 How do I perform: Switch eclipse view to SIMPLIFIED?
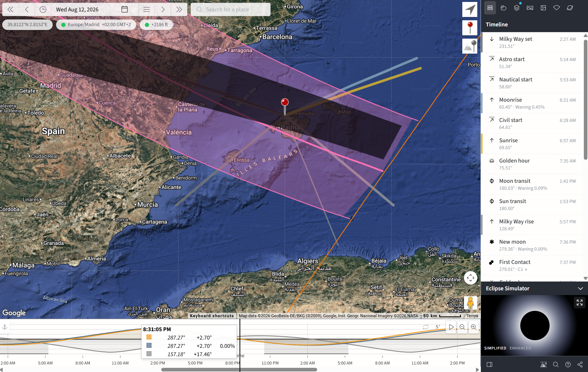pyautogui.click(x=495, y=348)
